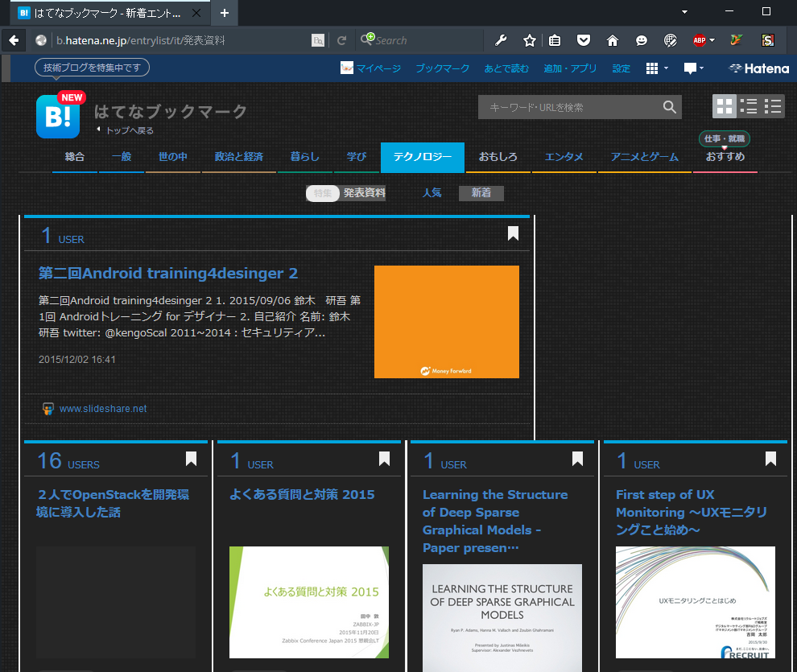Open あとで読む header link
Screen dimensions: 797x672
click(506, 68)
